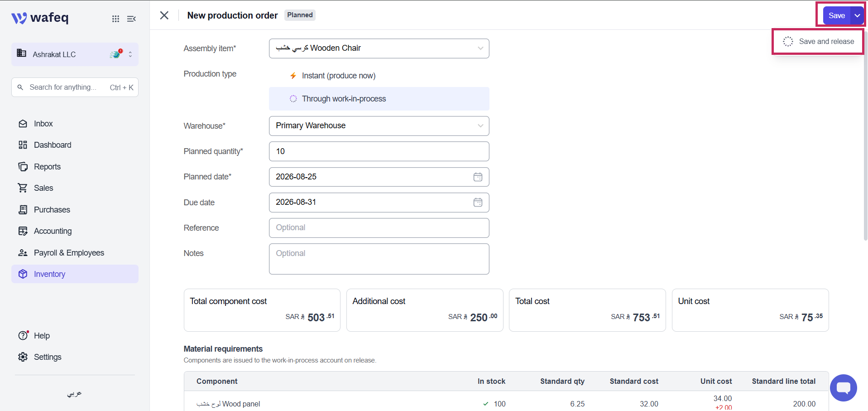Expand the Warehouse dropdown
Viewport: 868px width, 411px height.
480,126
